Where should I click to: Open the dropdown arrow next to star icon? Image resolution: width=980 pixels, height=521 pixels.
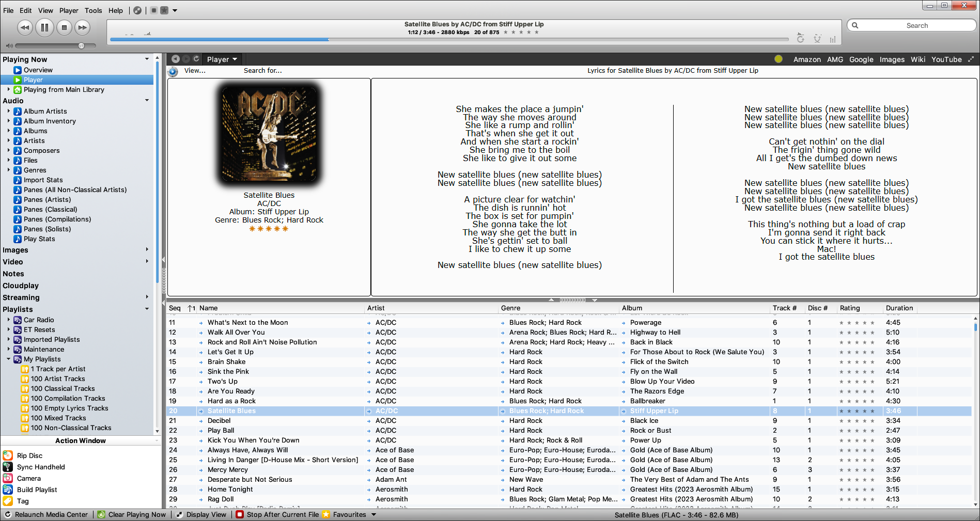tap(175, 10)
